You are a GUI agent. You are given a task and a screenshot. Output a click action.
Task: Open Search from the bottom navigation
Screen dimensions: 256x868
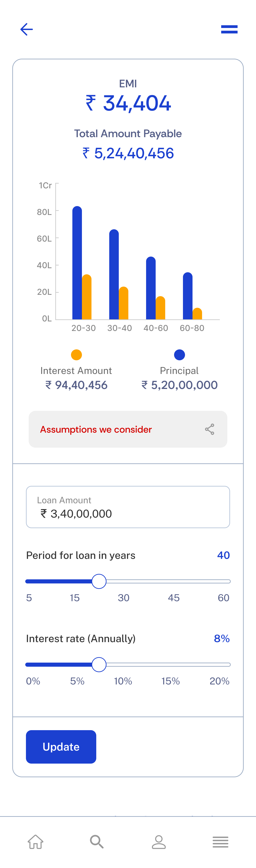(x=97, y=841)
